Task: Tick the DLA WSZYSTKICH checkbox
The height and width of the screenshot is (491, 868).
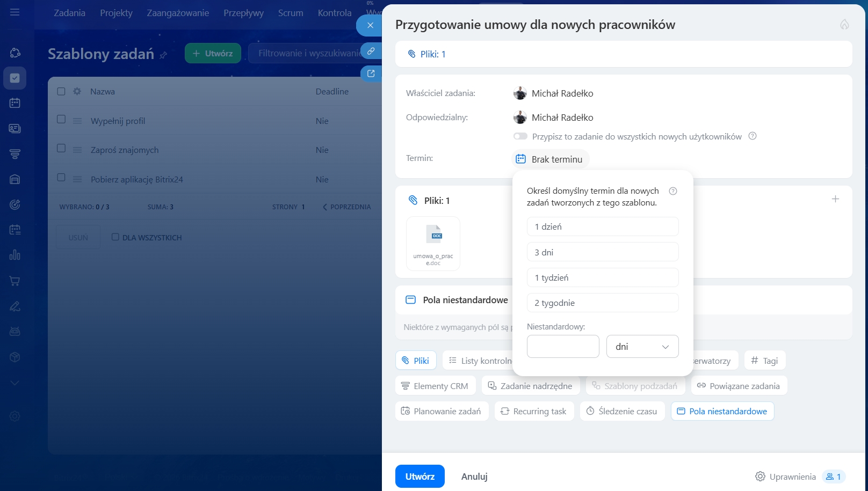Action: 115,237
